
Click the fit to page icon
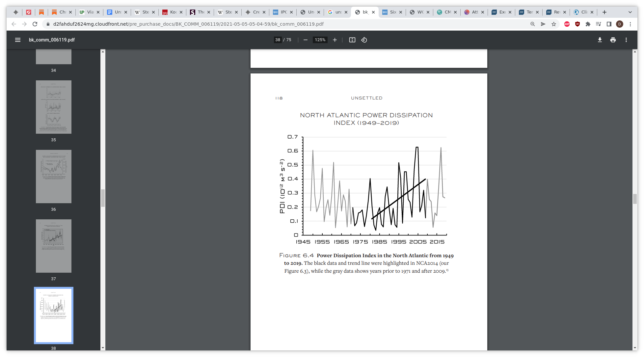tap(352, 40)
